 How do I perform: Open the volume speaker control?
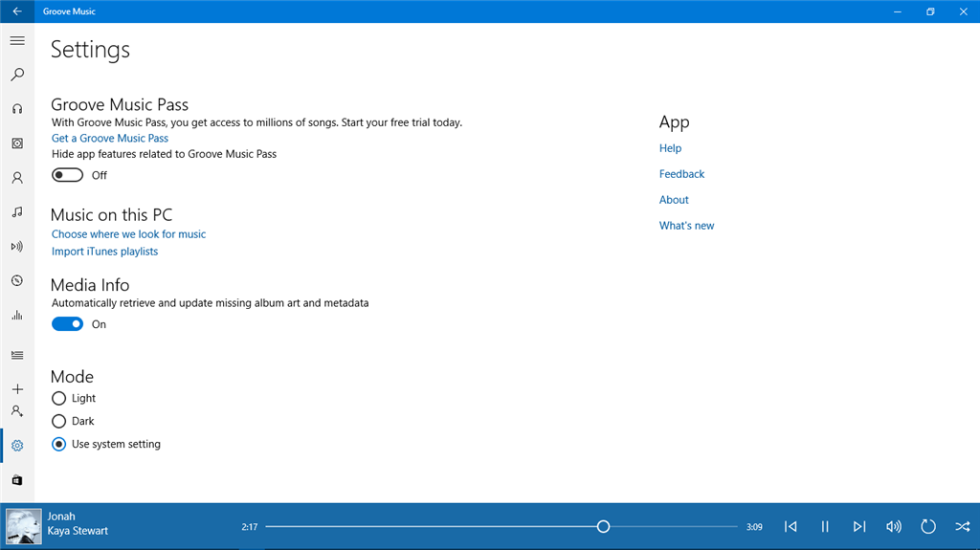894,527
